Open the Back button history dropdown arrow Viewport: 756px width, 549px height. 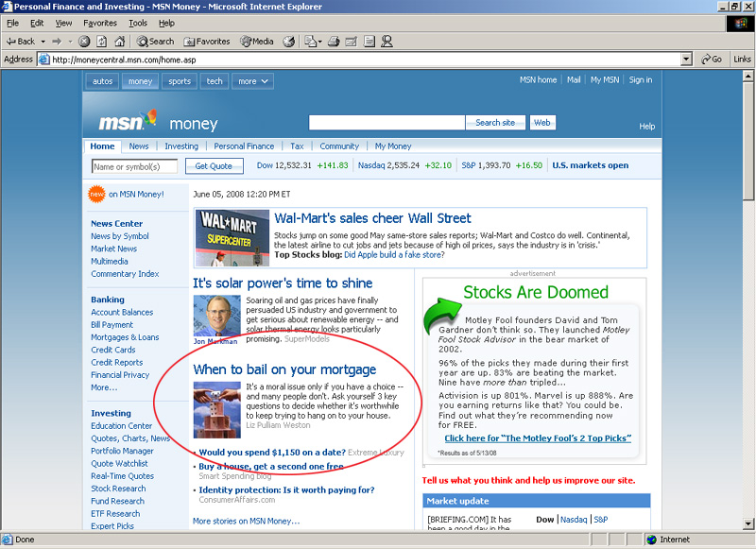(43, 42)
